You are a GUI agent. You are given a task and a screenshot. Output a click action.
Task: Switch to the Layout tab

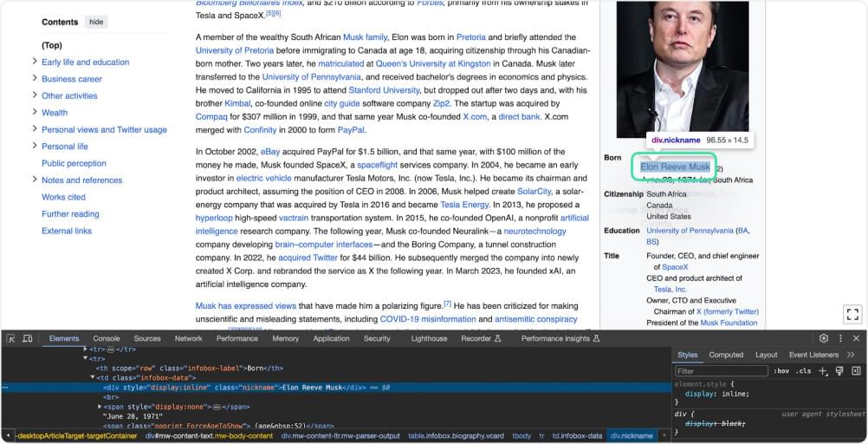(x=766, y=355)
